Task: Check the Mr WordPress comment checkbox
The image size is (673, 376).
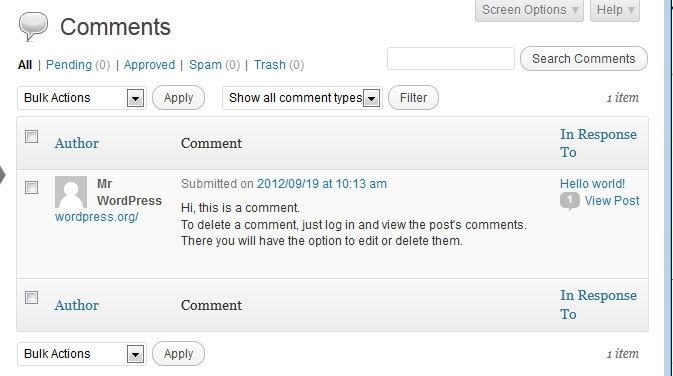Action: click(31, 188)
